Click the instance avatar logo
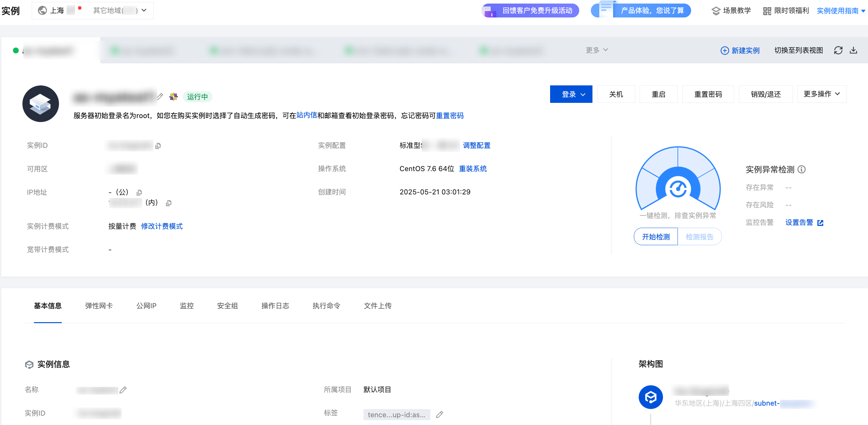This screenshot has height=425, width=868. (x=40, y=104)
